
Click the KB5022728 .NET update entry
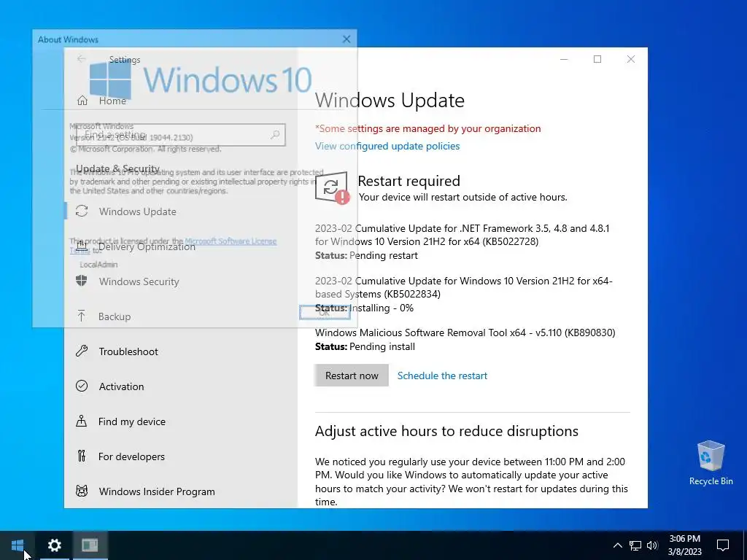point(462,241)
